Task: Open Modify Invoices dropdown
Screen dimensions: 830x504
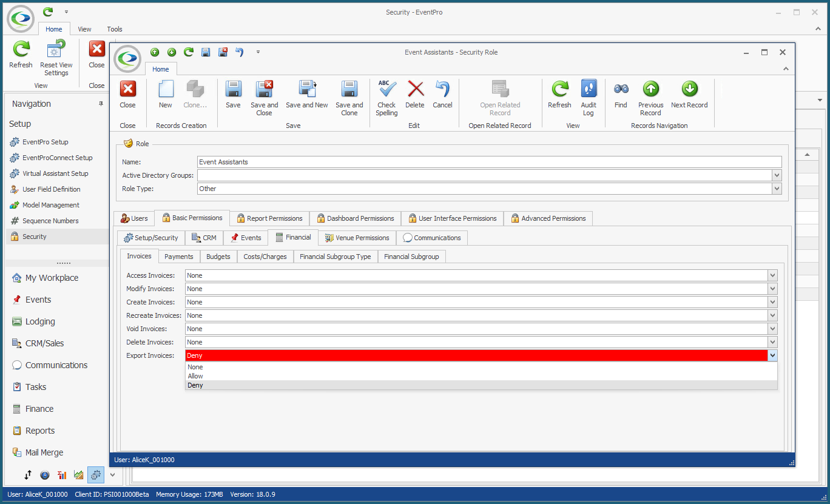Action: coord(772,289)
